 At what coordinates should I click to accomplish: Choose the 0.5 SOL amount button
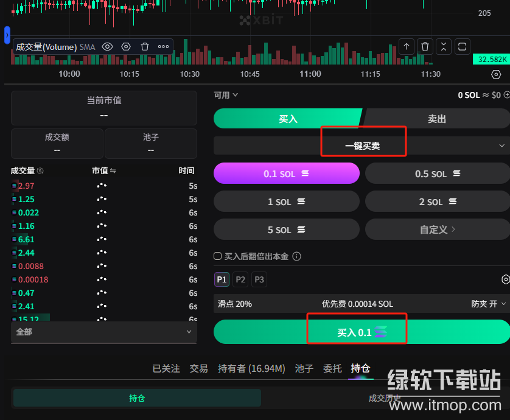point(437,173)
